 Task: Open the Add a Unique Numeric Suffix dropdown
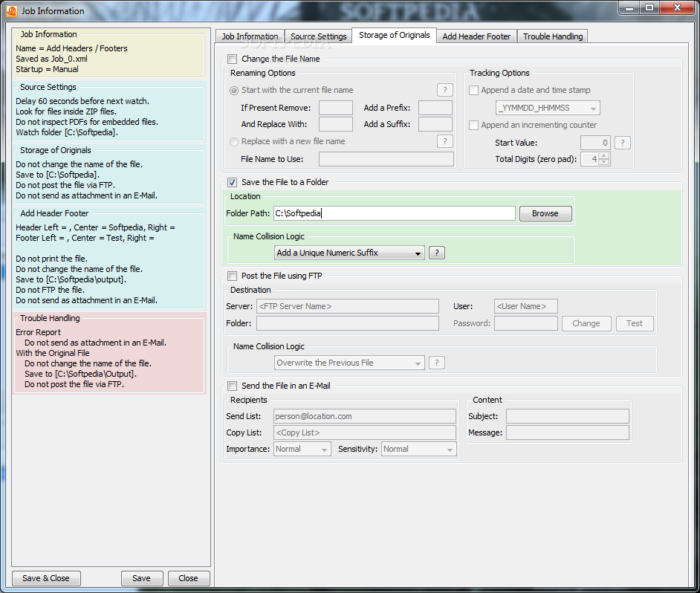point(349,253)
